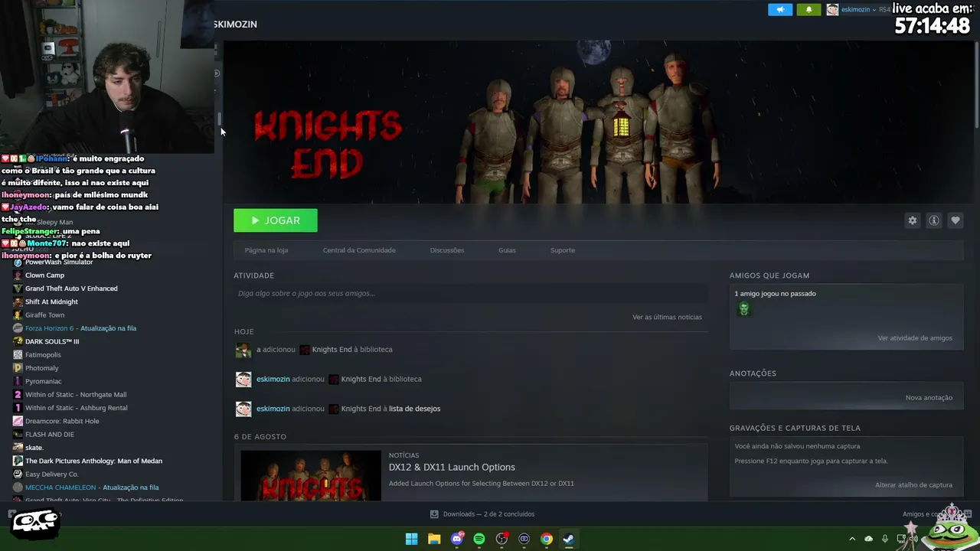Open the Windows Start menu
The image size is (980, 551).
coord(411,539)
